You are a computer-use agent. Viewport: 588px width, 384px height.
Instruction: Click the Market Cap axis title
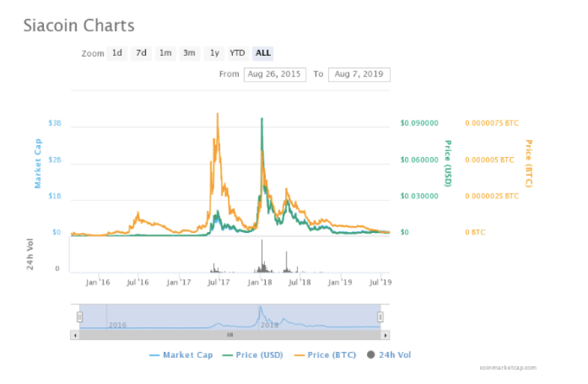(x=38, y=164)
